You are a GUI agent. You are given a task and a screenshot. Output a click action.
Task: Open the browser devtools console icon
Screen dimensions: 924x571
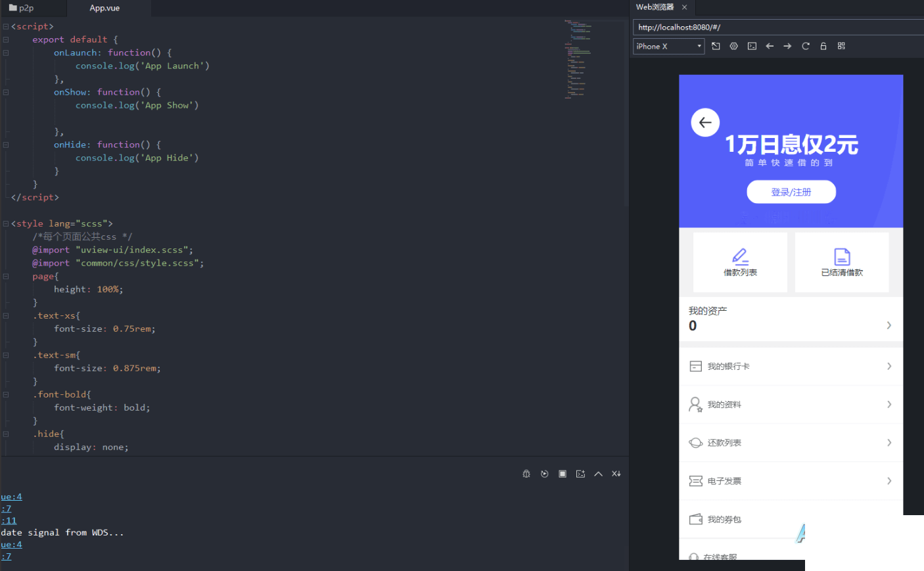(x=752, y=46)
